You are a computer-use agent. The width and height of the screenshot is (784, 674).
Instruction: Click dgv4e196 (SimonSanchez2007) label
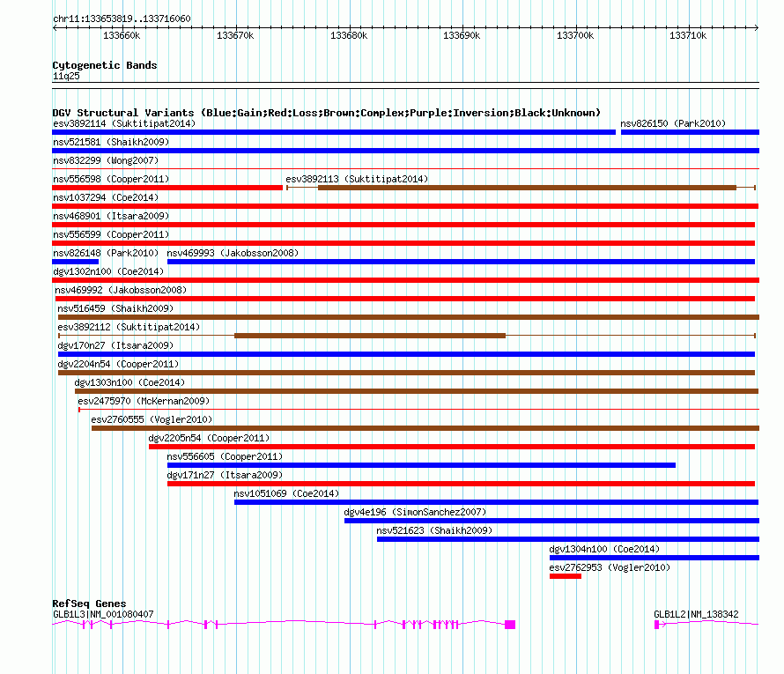pyautogui.click(x=415, y=512)
